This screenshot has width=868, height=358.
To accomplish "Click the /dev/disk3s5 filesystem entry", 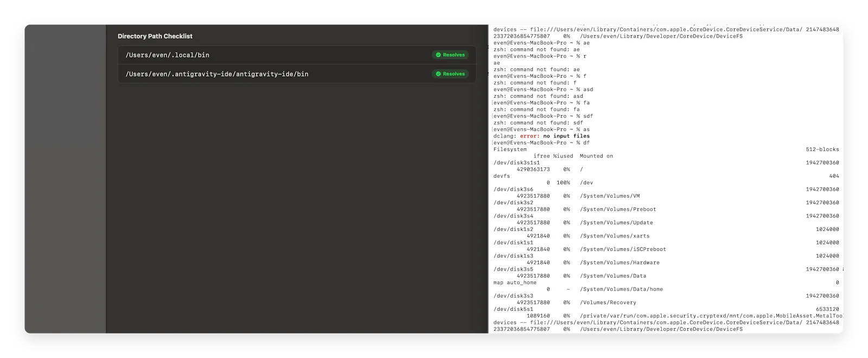I will (513, 269).
